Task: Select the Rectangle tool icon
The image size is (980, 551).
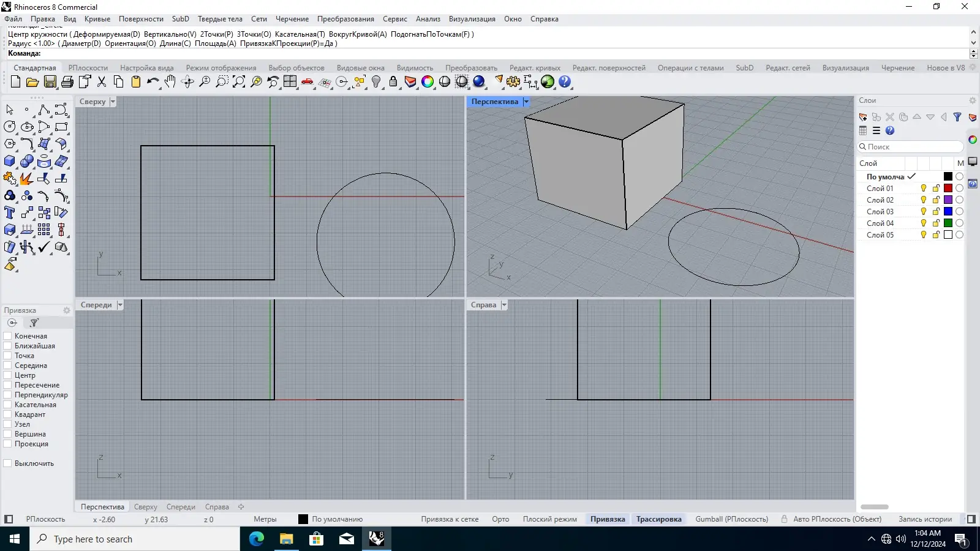Action: (x=61, y=127)
